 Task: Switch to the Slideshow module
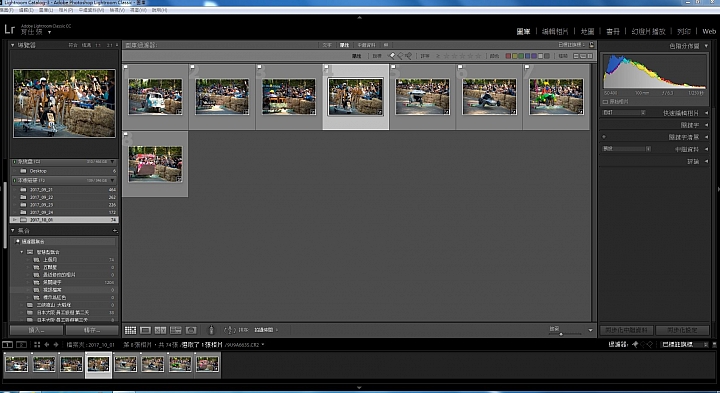tap(648, 31)
